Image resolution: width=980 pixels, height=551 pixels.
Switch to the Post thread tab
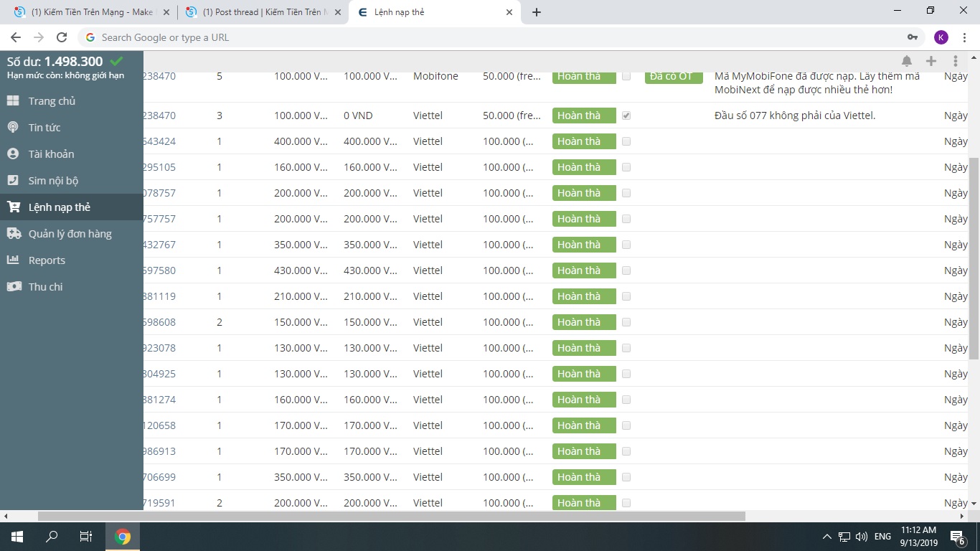point(263,12)
